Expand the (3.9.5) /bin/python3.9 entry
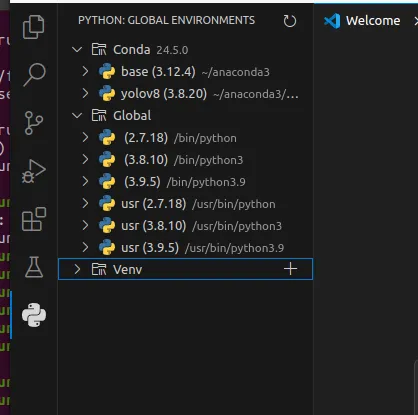This screenshot has height=415, width=418. [85, 181]
